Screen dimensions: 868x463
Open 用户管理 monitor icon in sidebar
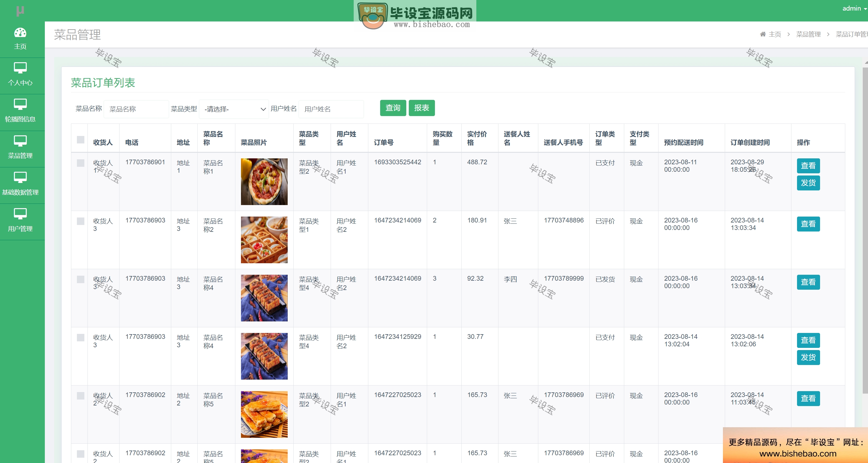click(20, 214)
